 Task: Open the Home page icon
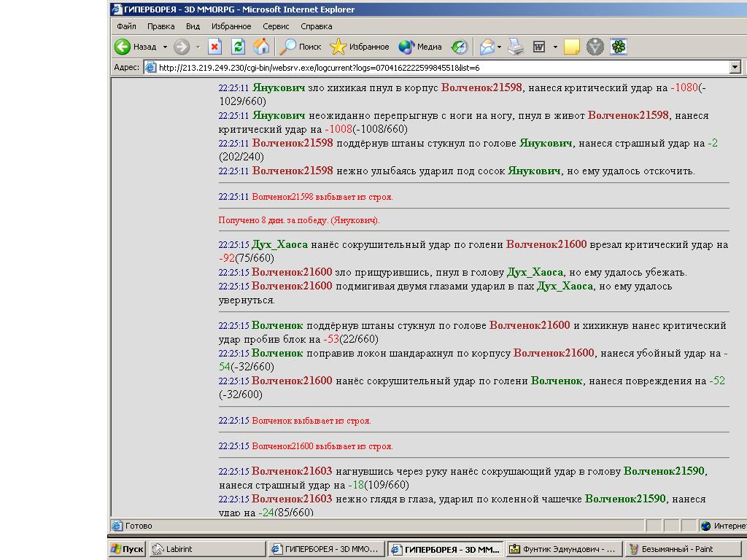click(x=261, y=47)
